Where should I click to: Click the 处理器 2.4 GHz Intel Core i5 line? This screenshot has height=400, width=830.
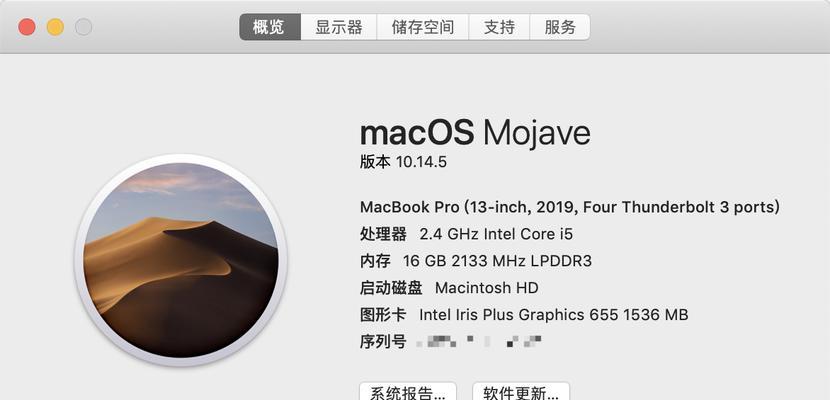[x=466, y=234]
